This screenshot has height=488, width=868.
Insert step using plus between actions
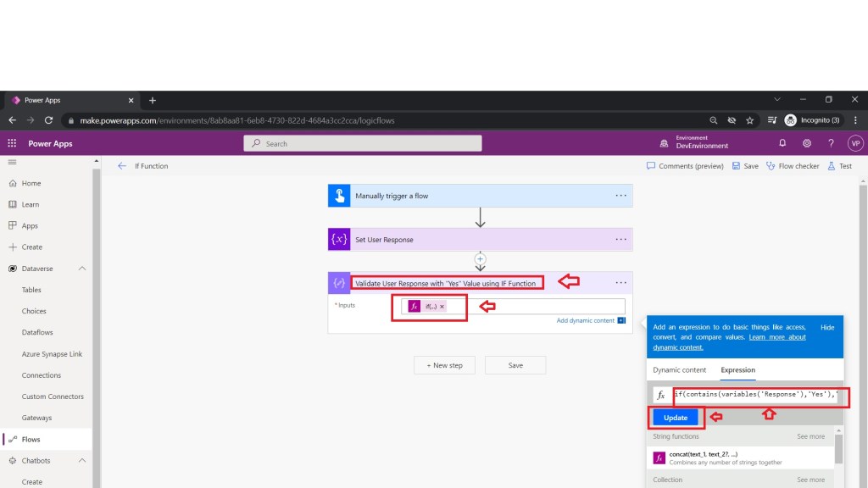480,258
